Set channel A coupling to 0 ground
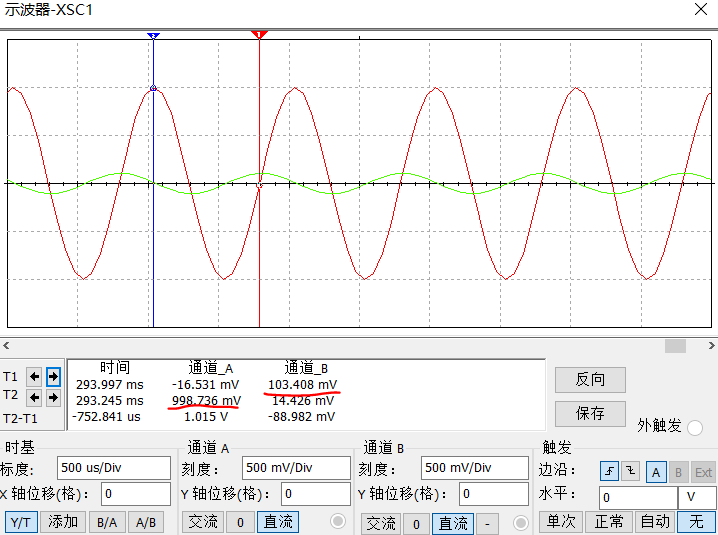This screenshot has width=718, height=535. point(240,522)
